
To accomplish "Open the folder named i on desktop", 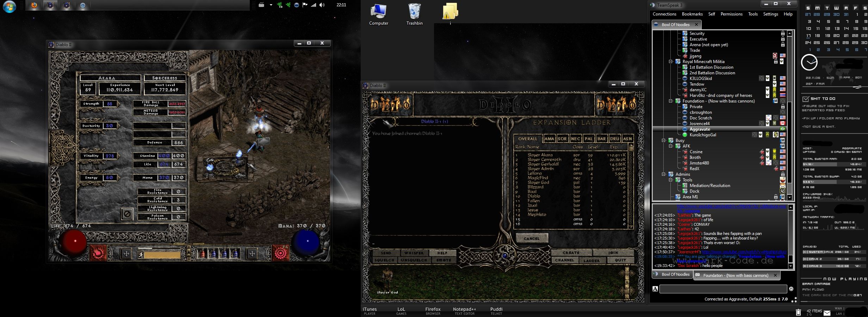I will click(450, 14).
